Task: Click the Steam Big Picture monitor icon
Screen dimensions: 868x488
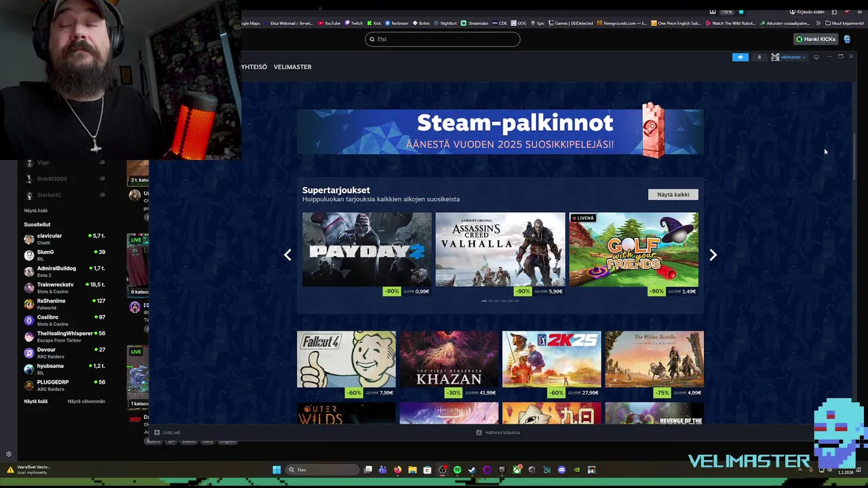Action: coord(816,57)
